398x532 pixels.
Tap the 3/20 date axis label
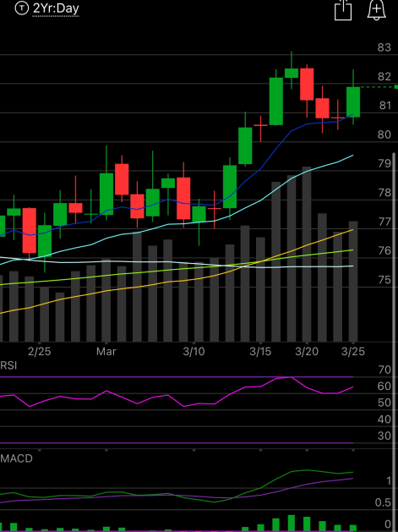pos(307,352)
